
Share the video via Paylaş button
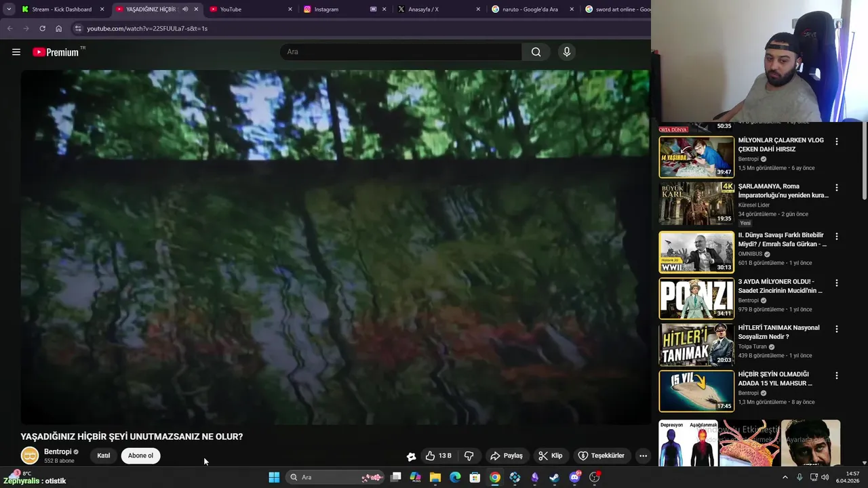(507, 455)
